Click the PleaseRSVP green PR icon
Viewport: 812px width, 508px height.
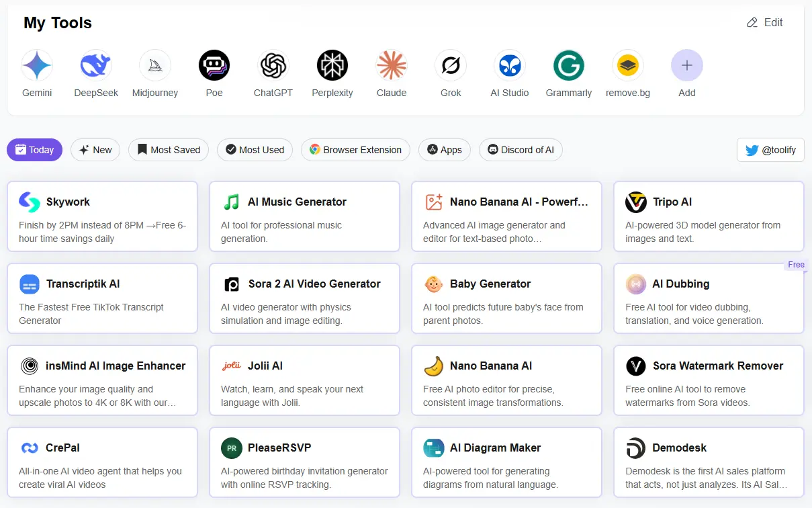pos(232,448)
